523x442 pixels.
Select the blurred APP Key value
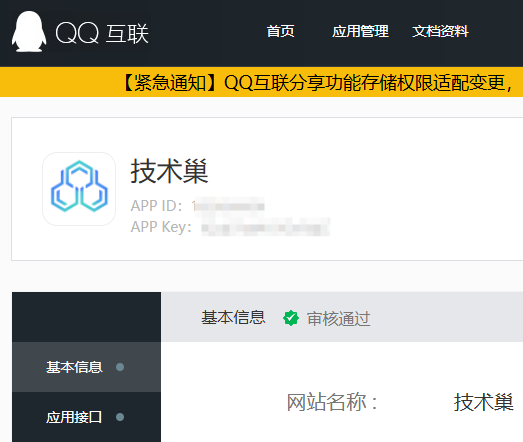(x=266, y=227)
